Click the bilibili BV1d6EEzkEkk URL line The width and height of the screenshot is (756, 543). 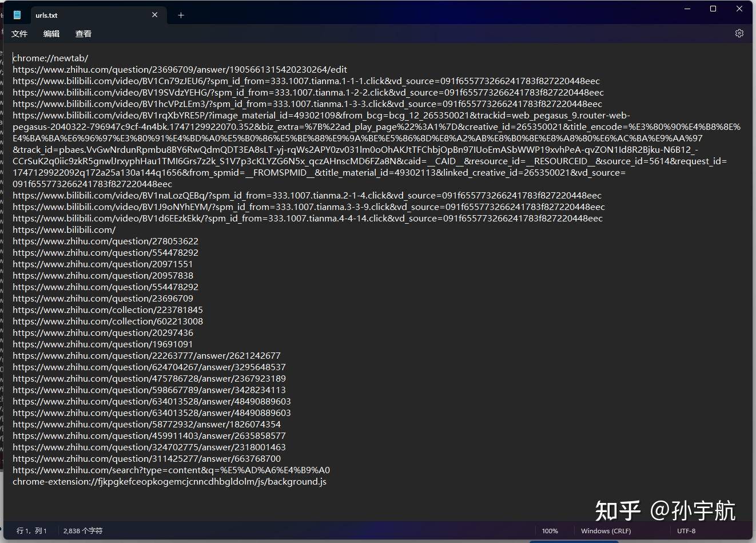pyautogui.click(x=308, y=218)
